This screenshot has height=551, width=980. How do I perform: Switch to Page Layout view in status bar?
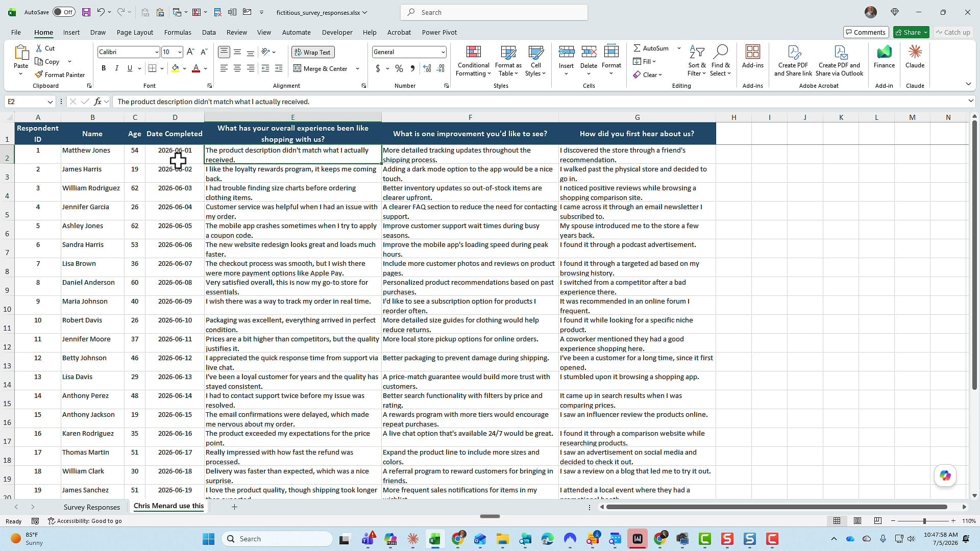[x=857, y=521]
